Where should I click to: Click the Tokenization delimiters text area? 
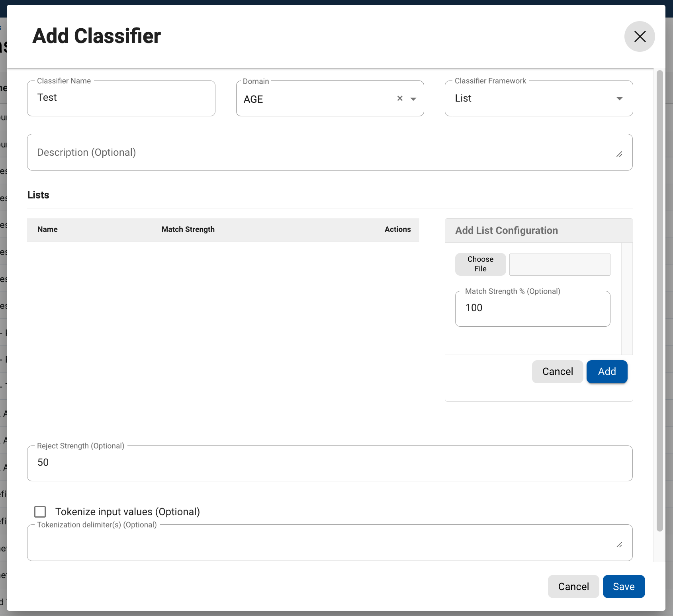pos(279,542)
